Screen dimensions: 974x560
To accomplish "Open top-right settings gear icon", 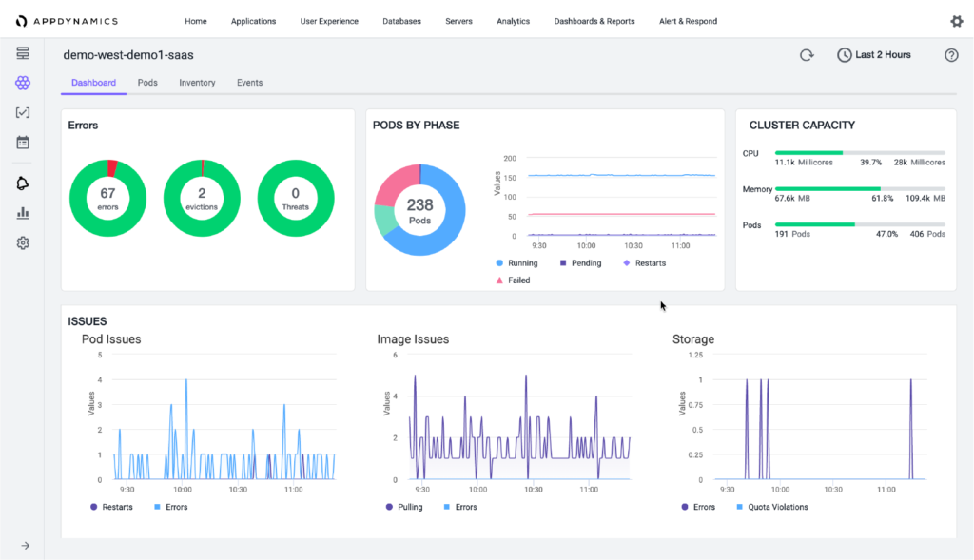I will point(957,21).
